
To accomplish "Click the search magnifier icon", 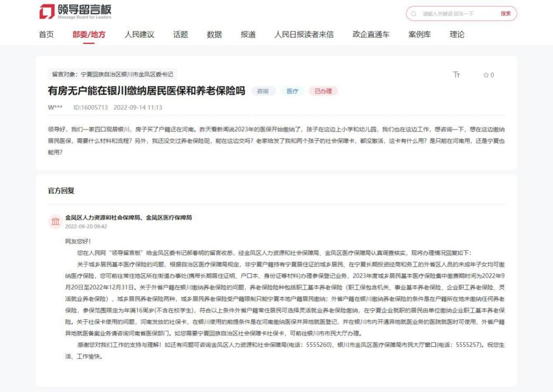I will 414,13.
